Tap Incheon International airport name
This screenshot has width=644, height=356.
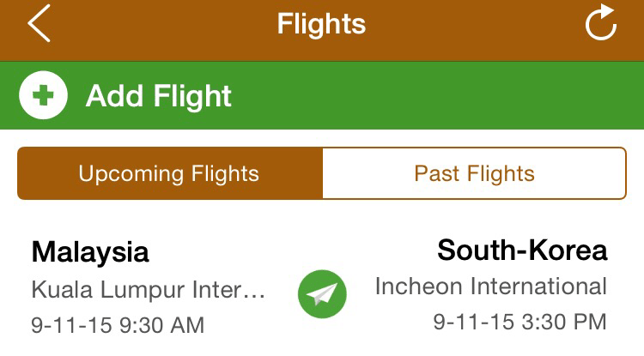[x=490, y=287]
